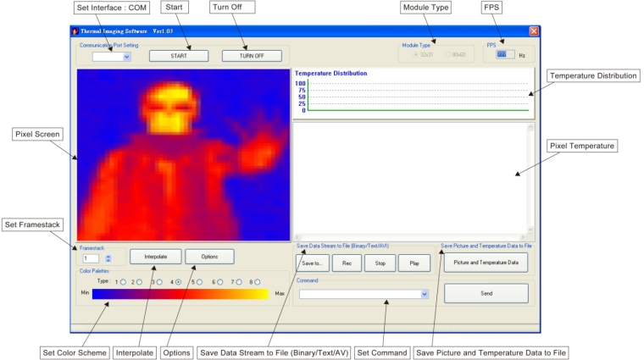Click the Framestack stepper arrows
This screenshot has width=644, height=360.
pos(108,258)
